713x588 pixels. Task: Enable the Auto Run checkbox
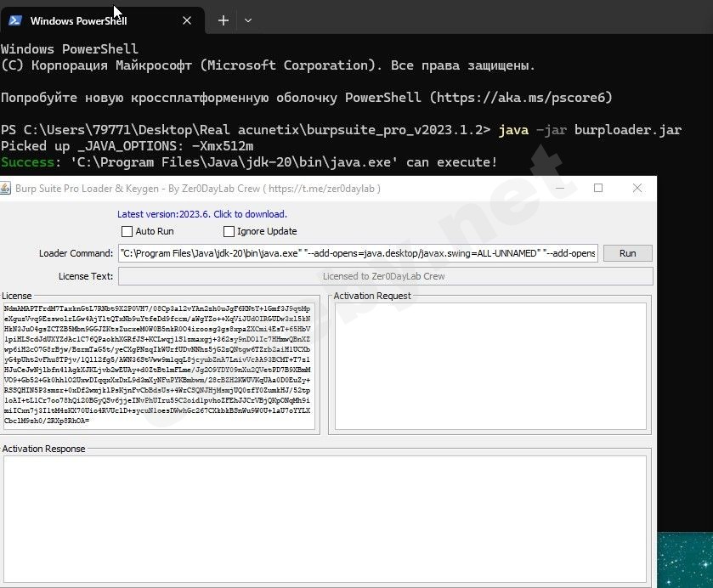[127, 231]
